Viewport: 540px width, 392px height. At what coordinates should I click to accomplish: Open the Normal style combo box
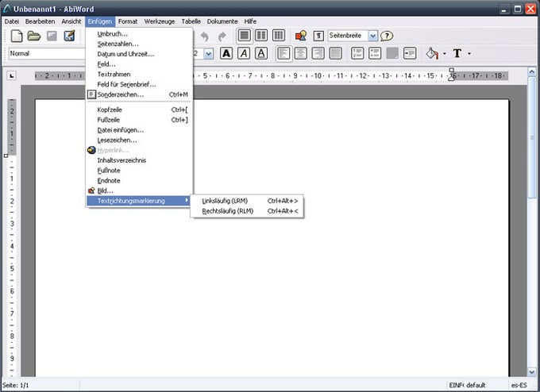(x=47, y=54)
